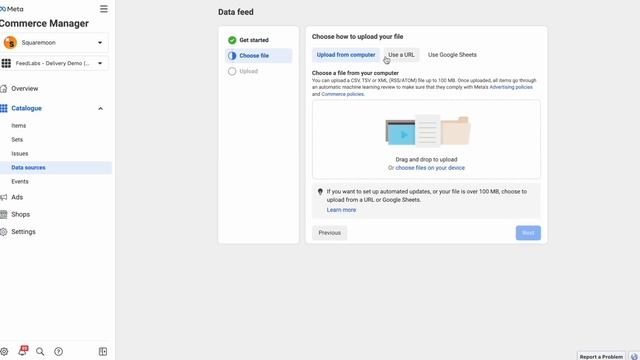
Task: Switch to the Use a URL tab
Action: click(x=401, y=55)
